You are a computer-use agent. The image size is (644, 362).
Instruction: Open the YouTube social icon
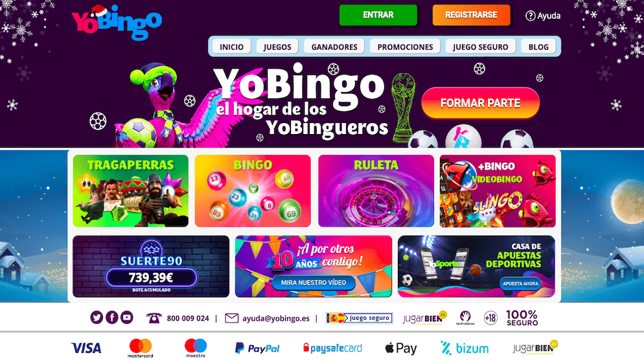pyautogui.click(x=127, y=318)
